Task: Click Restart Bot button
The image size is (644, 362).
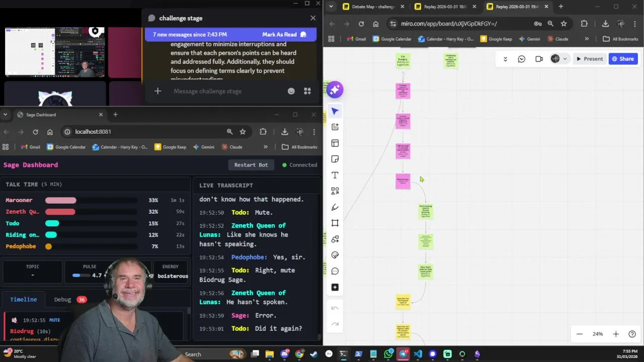Action: [x=251, y=165]
